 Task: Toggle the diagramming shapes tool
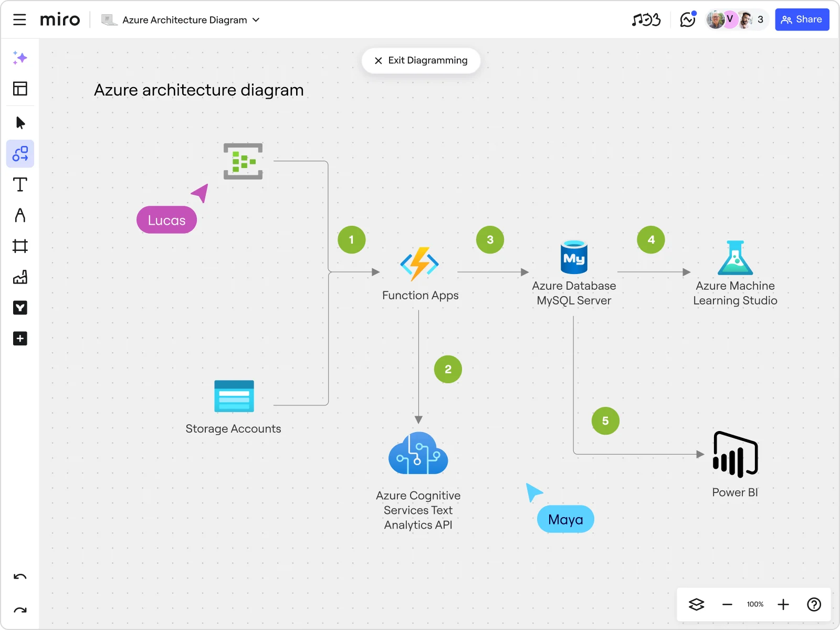click(20, 154)
